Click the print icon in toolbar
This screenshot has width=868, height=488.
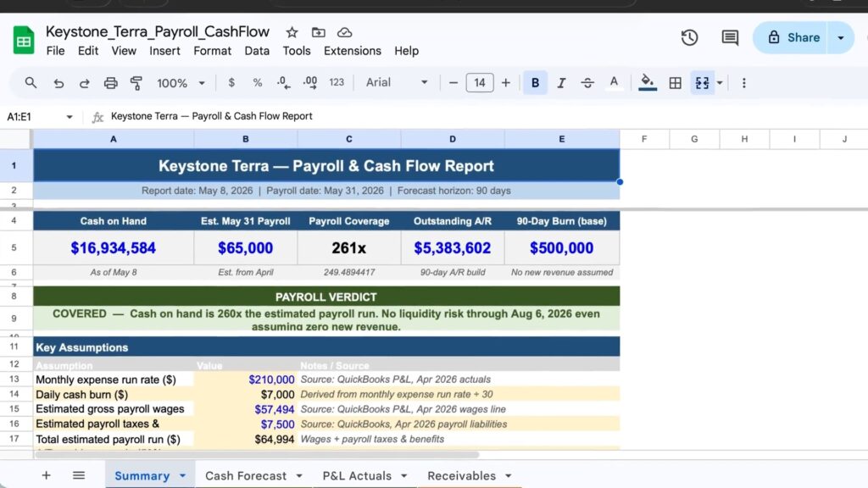111,83
